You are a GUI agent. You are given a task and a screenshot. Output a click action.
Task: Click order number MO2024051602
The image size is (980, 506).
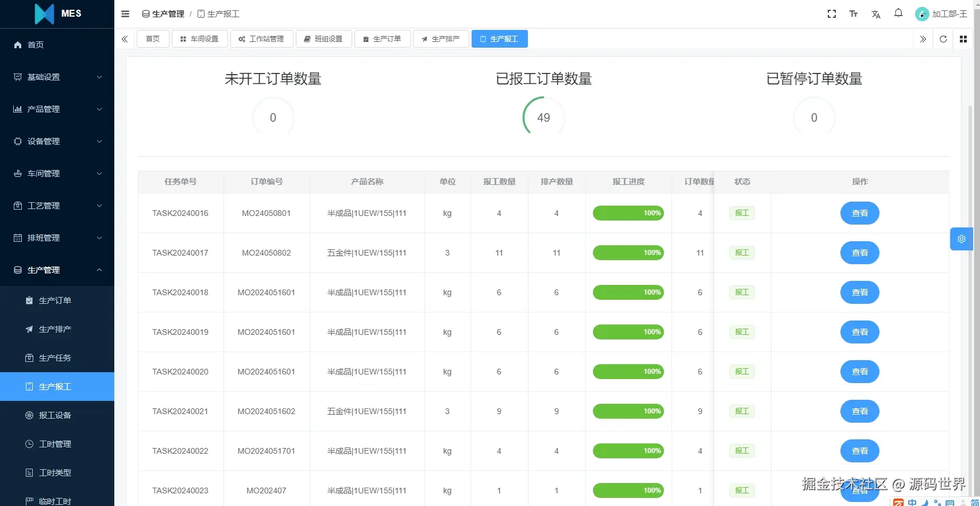coord(267,411)
